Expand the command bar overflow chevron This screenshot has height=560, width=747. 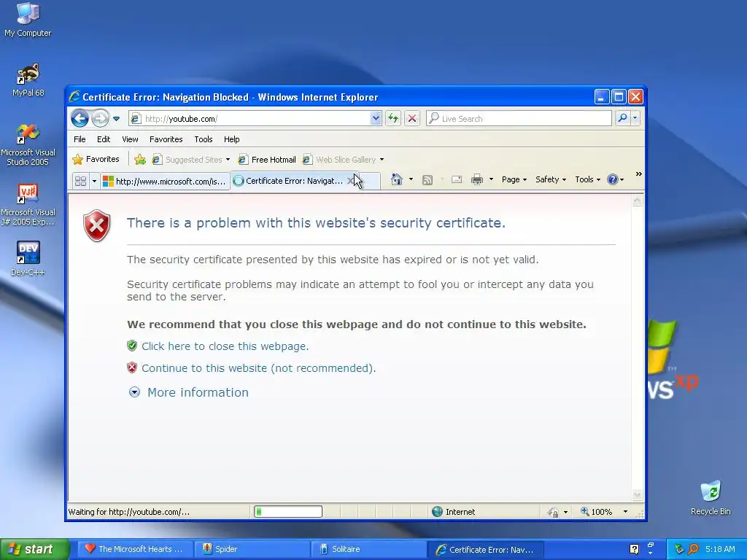(x=638, y=174)
